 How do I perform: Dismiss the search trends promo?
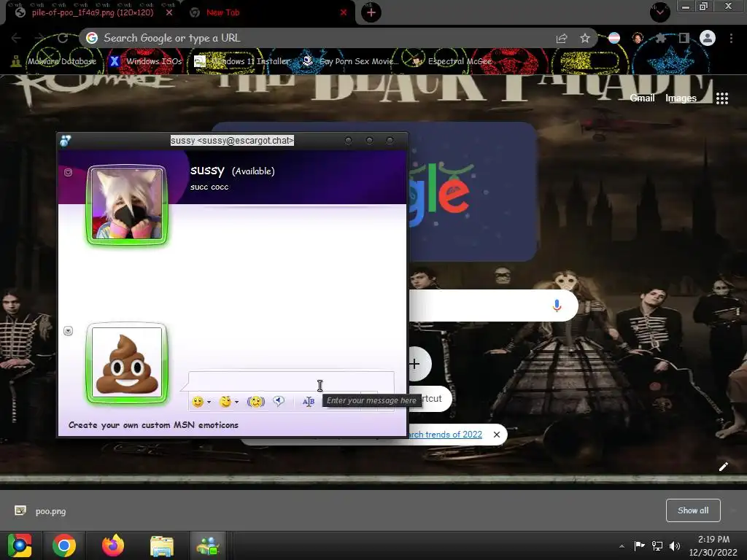point(496,435)
